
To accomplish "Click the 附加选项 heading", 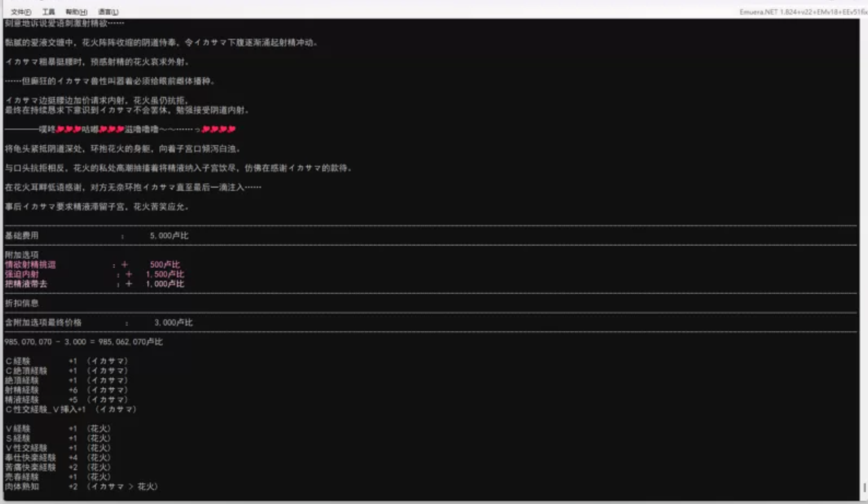I will pos(22,254).
